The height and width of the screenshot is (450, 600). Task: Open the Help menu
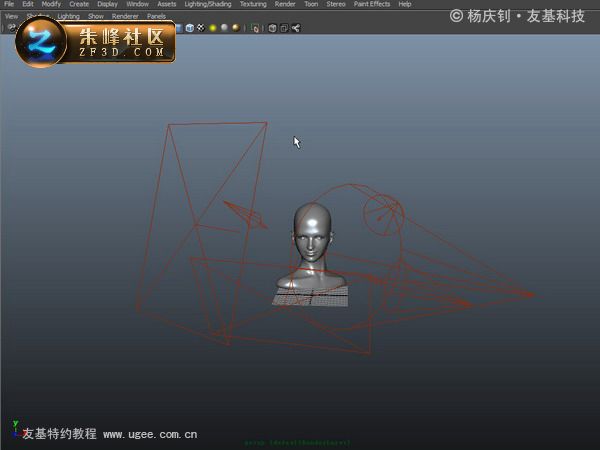click(404, 4)
